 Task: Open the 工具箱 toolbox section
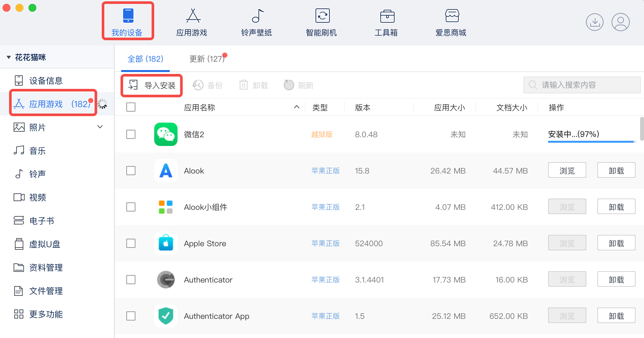386,22
